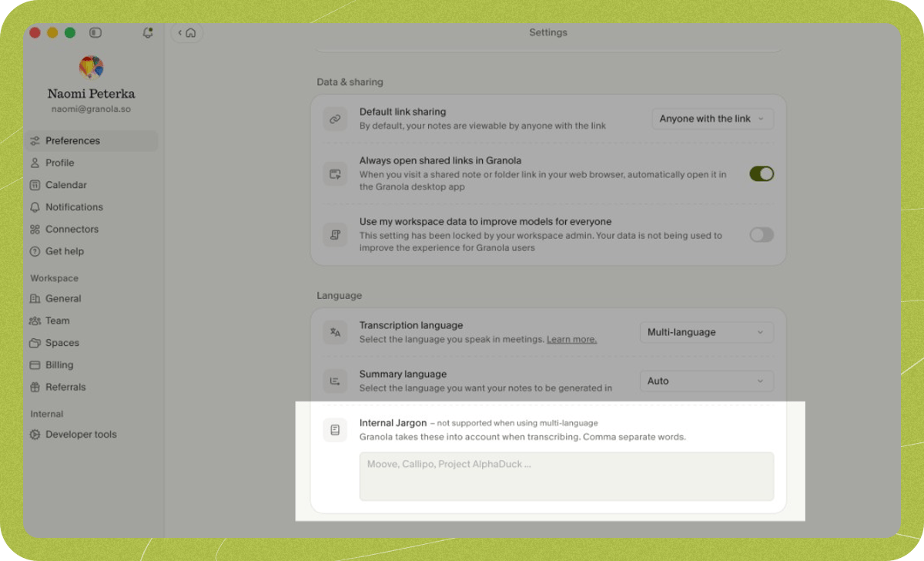
Task: Click the Transcription language label
Action: 411,325
